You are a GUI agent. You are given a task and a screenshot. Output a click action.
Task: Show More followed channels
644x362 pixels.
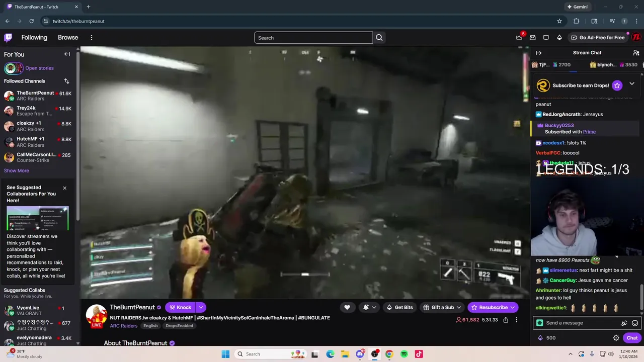(x=17, y=170)
